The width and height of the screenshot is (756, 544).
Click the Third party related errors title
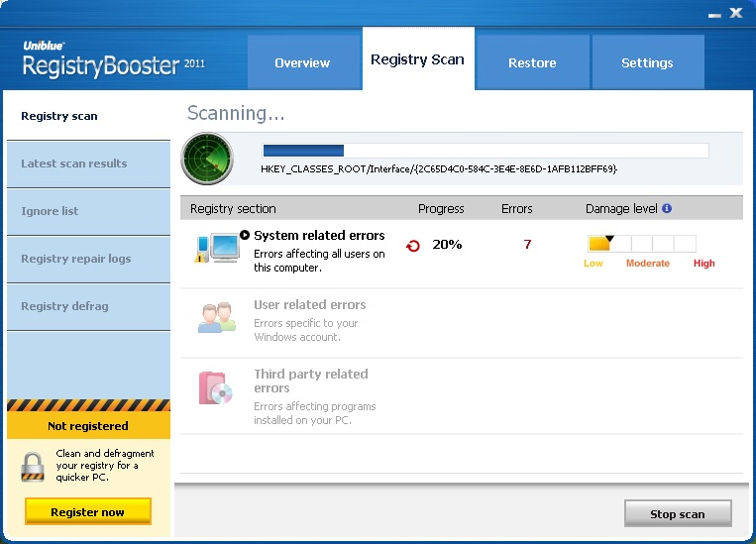click(x=311, y=381)
